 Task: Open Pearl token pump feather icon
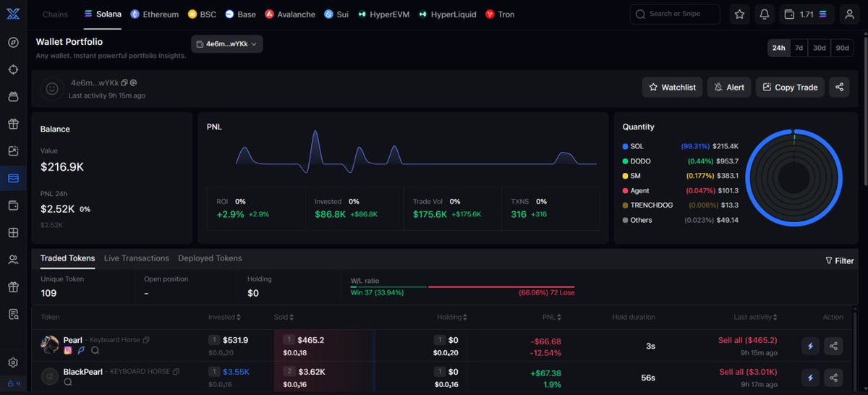click(x=81, y=350)
